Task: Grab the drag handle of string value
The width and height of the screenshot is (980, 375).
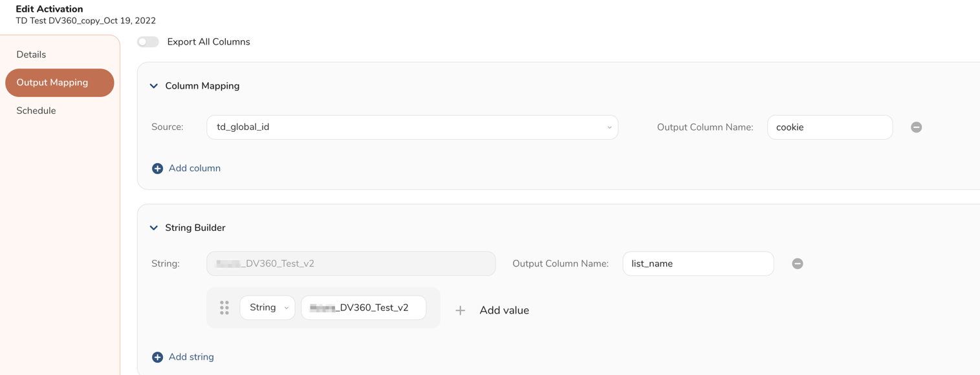Action: 224,308
